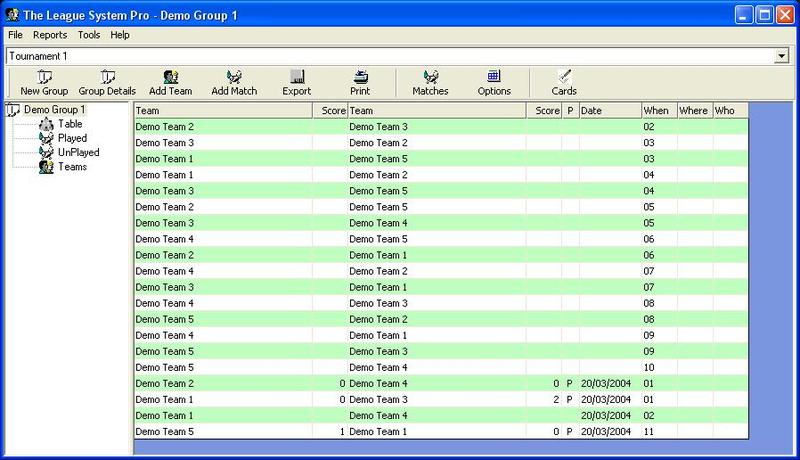Click the Date column header

tap(610, 111)
